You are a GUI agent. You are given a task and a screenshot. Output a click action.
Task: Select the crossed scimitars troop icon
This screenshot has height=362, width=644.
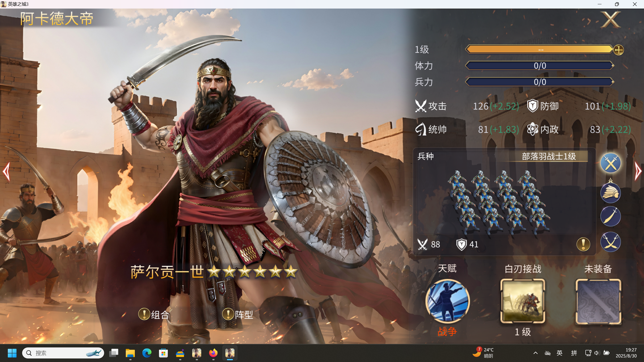coord(611,242)
